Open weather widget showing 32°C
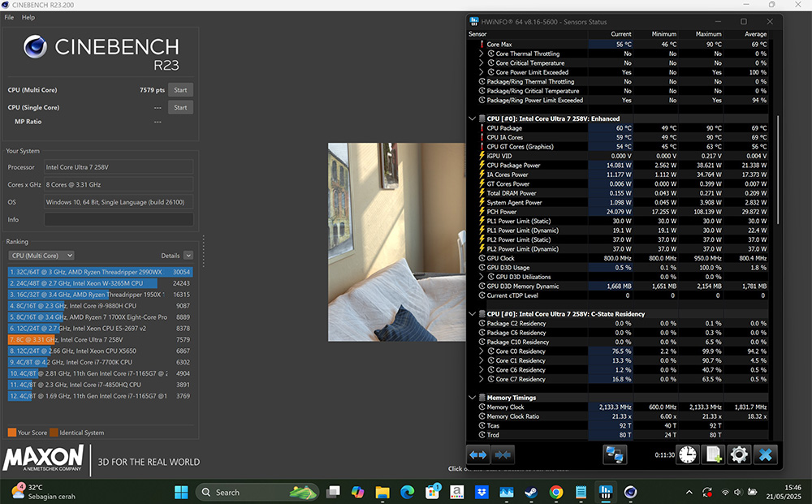Image resolution: width=812 pixels, height=504 pixels. [x=44, y=492]
